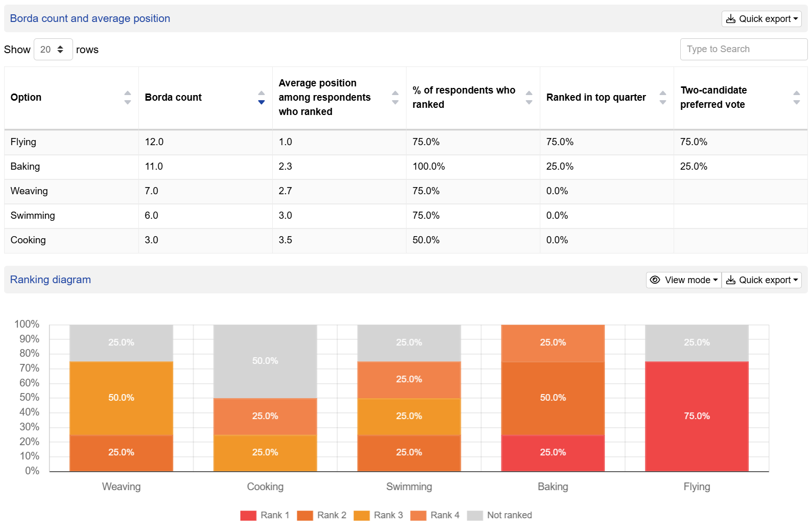Sort by Two-candidate preferred vote
Screen dimensions: 812x529
coord(796,98)
